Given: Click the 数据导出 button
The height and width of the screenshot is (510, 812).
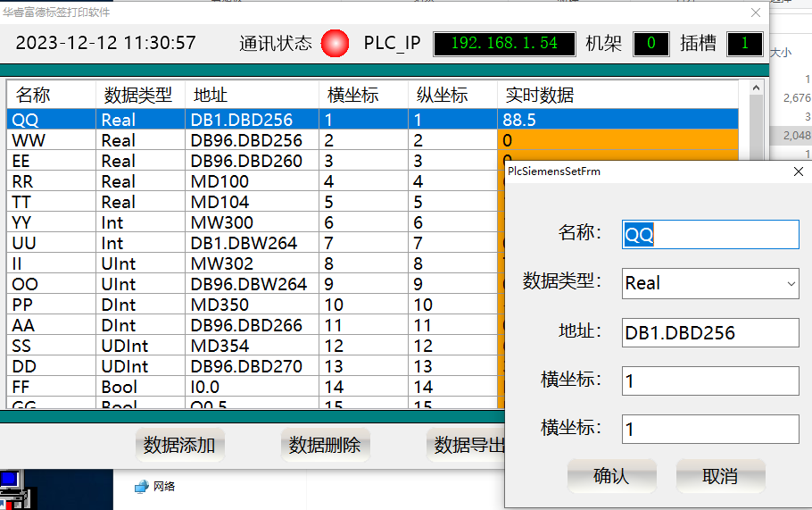Looking at the screenshot, I should pyautogui.click(x=468, y=445).
